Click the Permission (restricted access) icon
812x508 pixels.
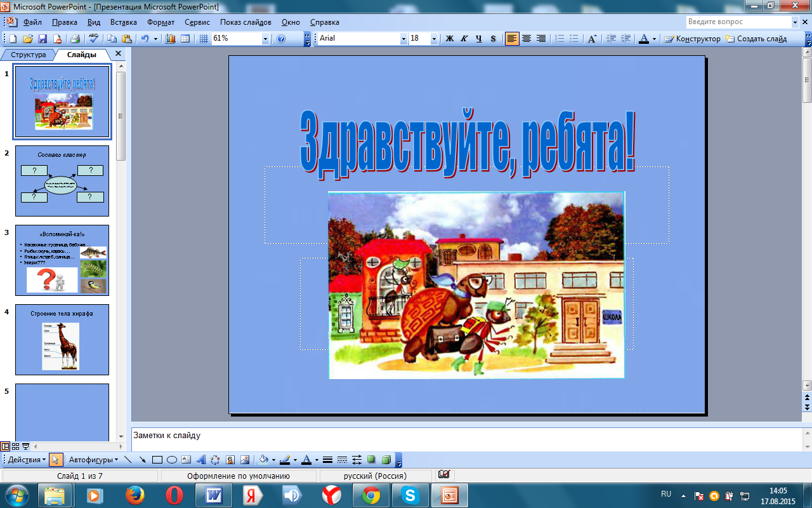click(x=57, y=39)
